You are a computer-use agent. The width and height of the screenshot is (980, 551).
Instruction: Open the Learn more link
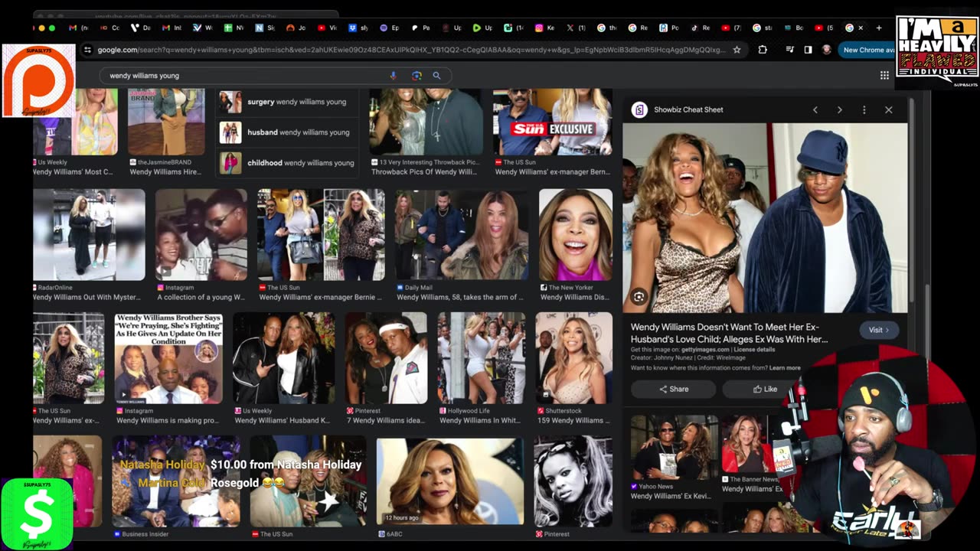tap(785, 368)
